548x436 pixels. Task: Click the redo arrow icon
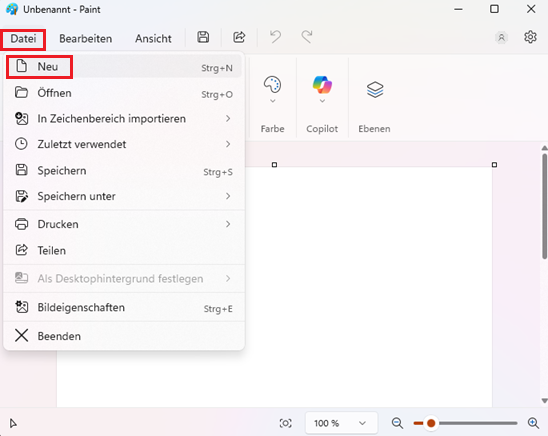tap(307, 37)
